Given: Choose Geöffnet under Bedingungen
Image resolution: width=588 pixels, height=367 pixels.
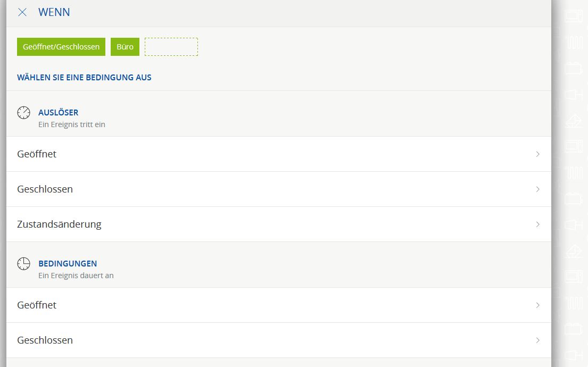Looking at the screenshot, I should pyautogui.click(x=279, y=305).
